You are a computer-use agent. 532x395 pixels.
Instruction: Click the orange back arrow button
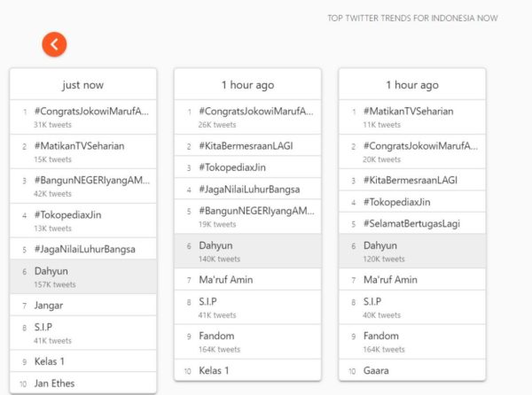[x=54, y=43]
